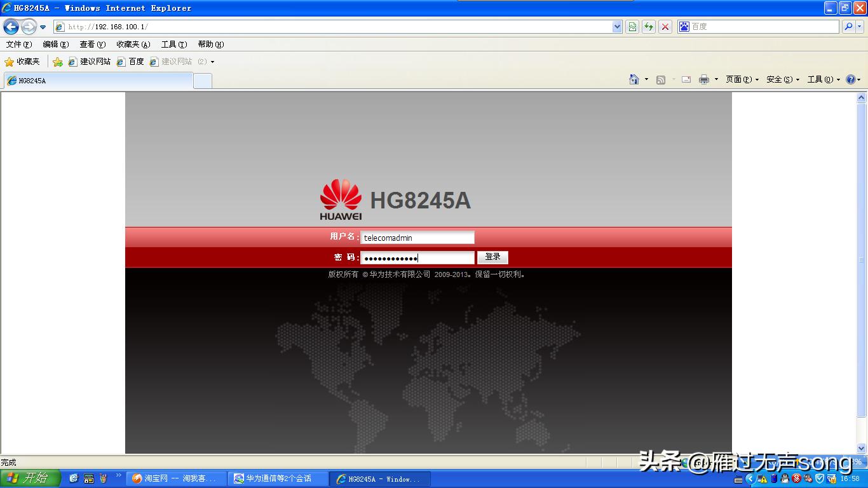Viewport: 868px width, 488px height.
Task: Expand the Home button dropdown arrow
Action: [x=646, y=79]
